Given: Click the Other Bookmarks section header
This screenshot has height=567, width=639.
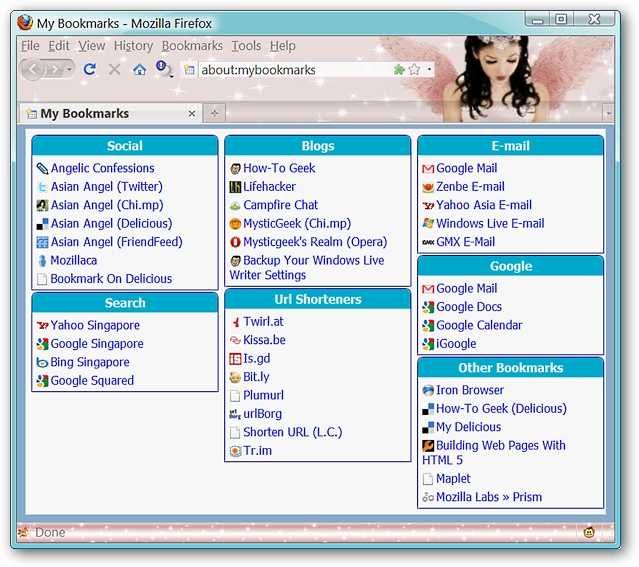Looking at the screenshot, I should [x=510, y=368].
